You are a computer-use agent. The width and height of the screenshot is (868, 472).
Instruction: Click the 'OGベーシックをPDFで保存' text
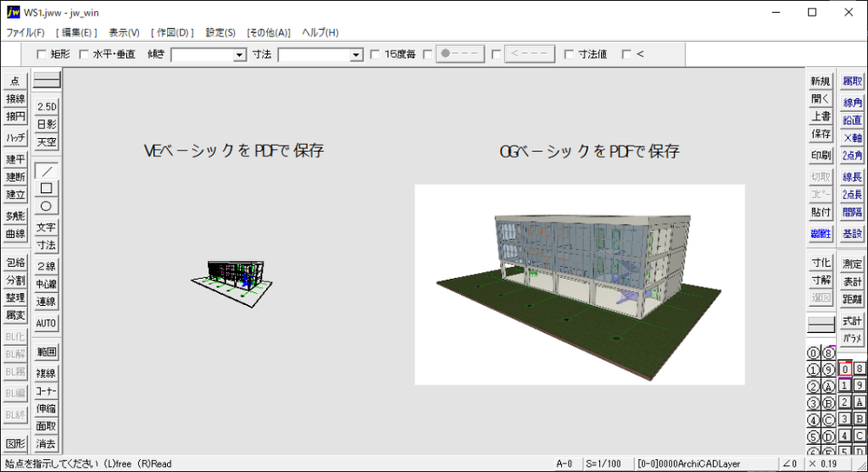pos(590,151)
